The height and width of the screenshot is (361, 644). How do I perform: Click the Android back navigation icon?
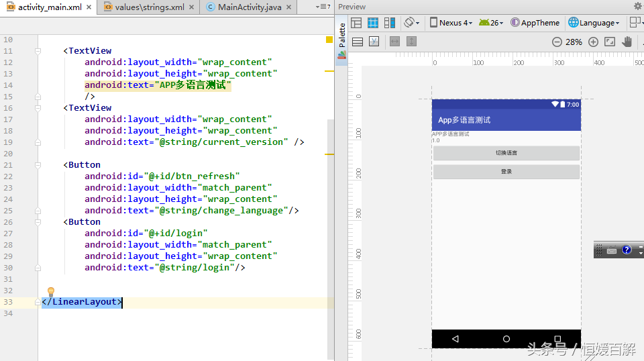pyautogui.click(x=455, y=339)
